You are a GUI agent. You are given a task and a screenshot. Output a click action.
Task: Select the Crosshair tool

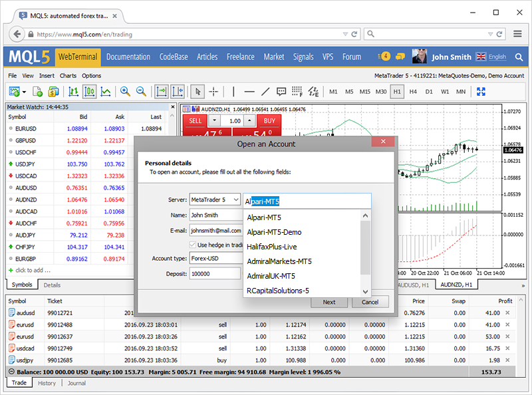pos(213,92)
